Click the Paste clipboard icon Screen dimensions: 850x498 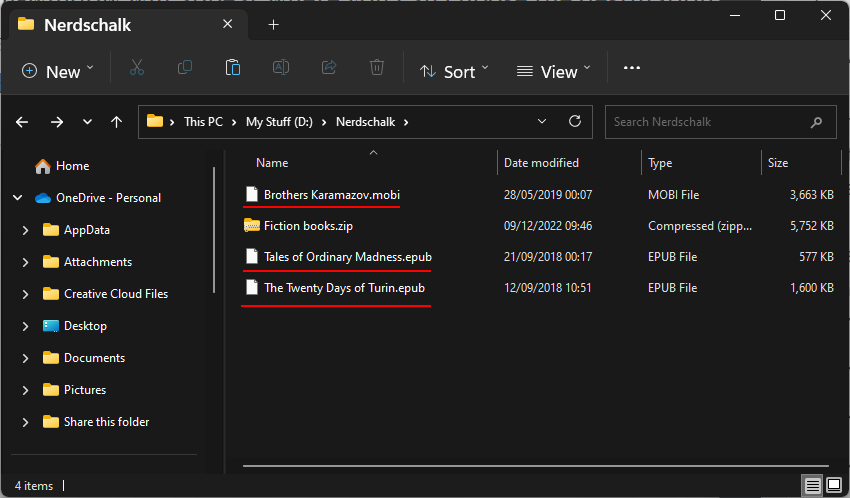pyautogui.click(x=233, y=69)
